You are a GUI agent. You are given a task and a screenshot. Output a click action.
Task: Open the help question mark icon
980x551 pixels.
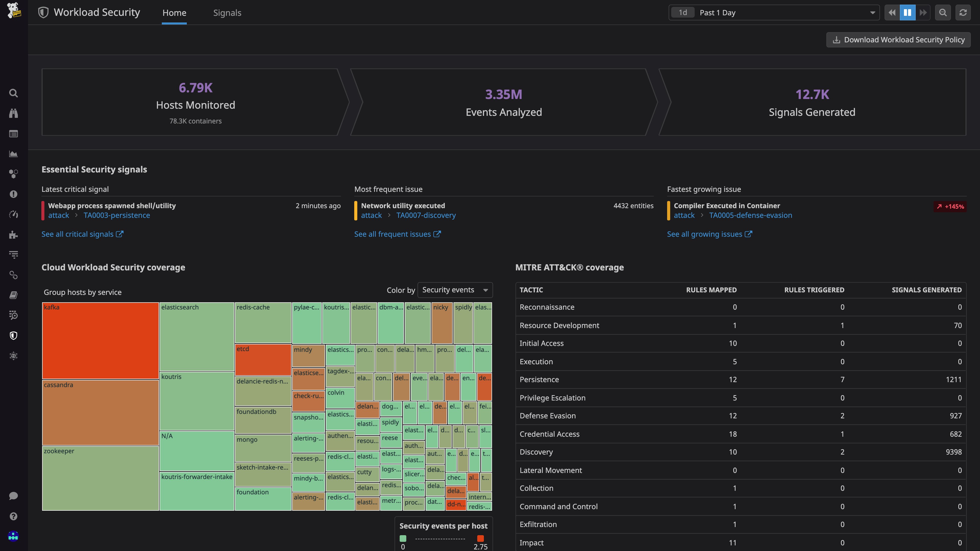(x=13, y=516)
